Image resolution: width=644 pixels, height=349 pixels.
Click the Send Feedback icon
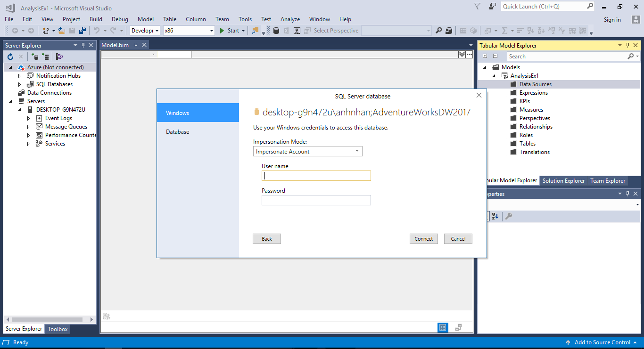493,6
